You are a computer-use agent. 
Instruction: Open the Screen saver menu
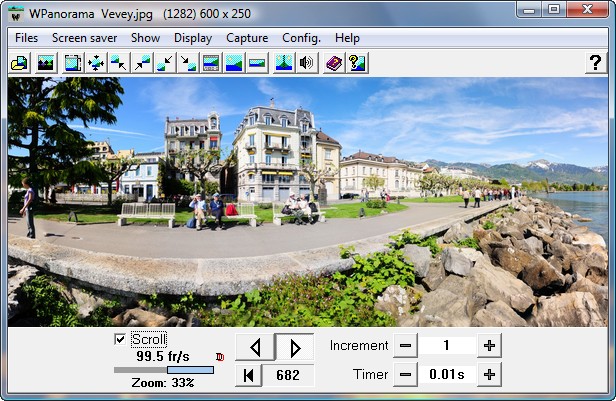point(84,38)
